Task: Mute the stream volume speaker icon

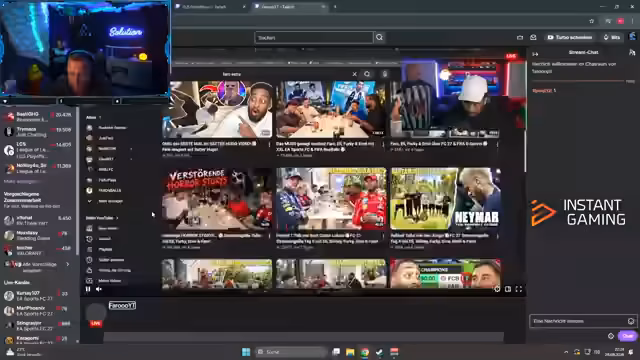Action: [x=99, y=289]
